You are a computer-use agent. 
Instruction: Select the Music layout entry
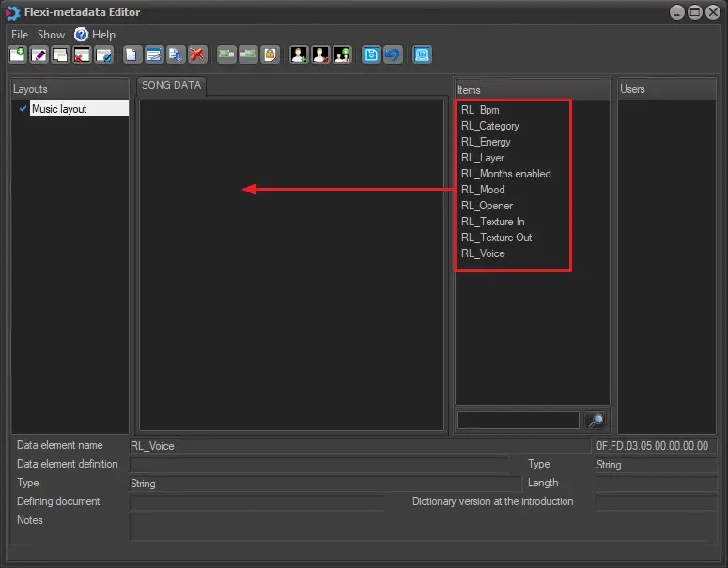click(x=59, y=109)
